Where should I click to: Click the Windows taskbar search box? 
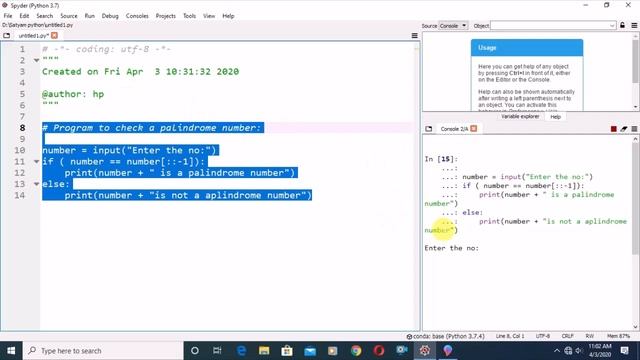[x=103, y=351]
